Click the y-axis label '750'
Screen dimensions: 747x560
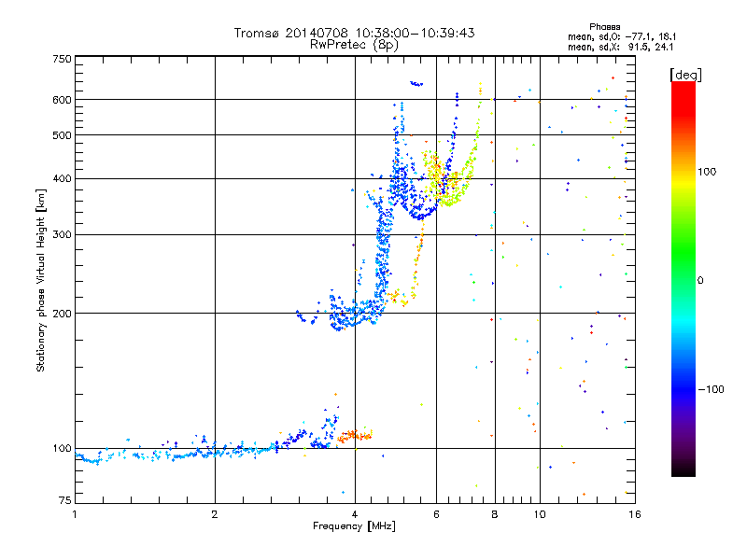coord(62,59)
